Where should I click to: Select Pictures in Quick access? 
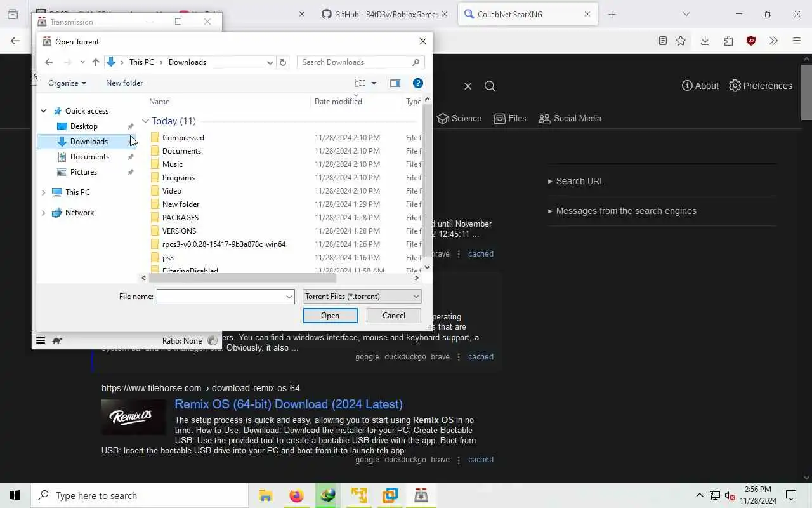pos(84,172)
